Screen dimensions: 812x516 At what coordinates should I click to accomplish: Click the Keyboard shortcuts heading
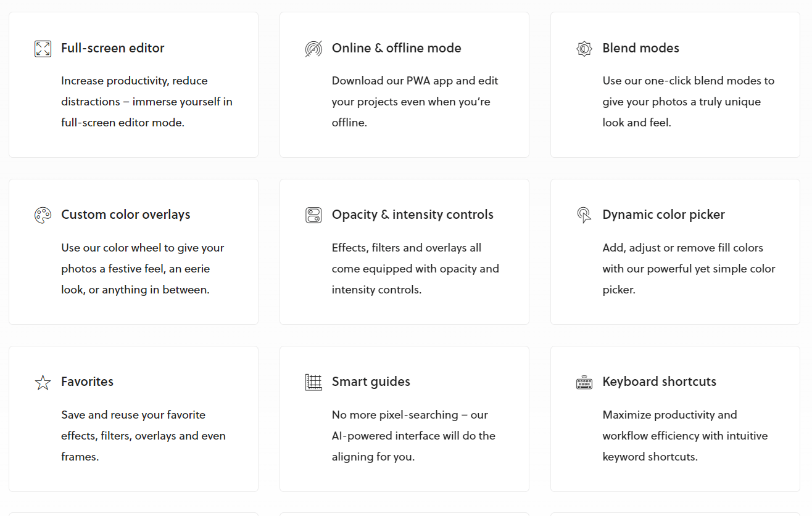pos(659,382)
